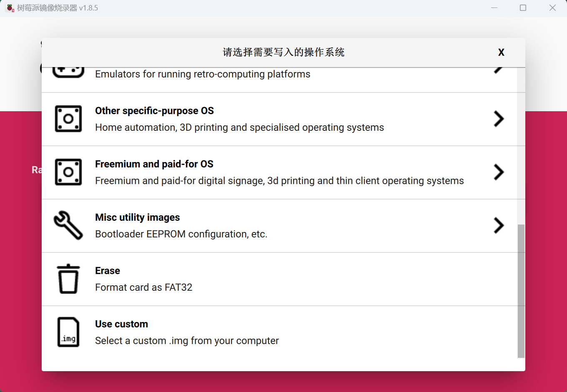567x392 pixels.
Task: Click the Freemium and paid-for OS icon
Action: [x=68, y=172]
